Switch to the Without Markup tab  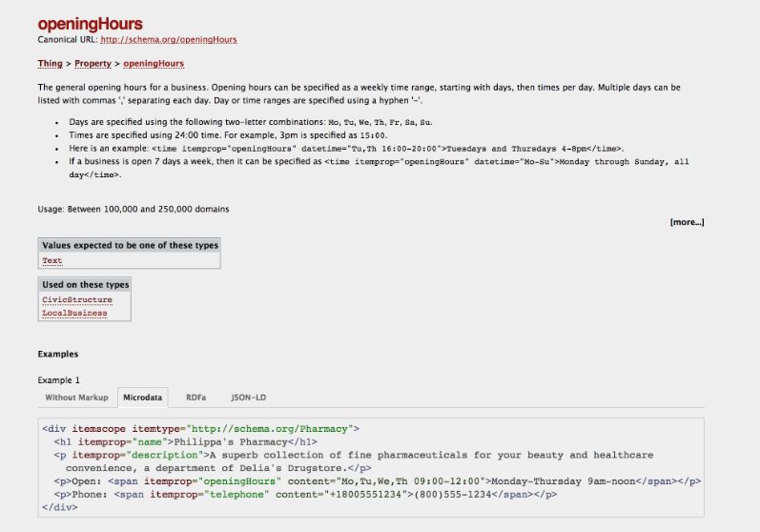[76, 397]
